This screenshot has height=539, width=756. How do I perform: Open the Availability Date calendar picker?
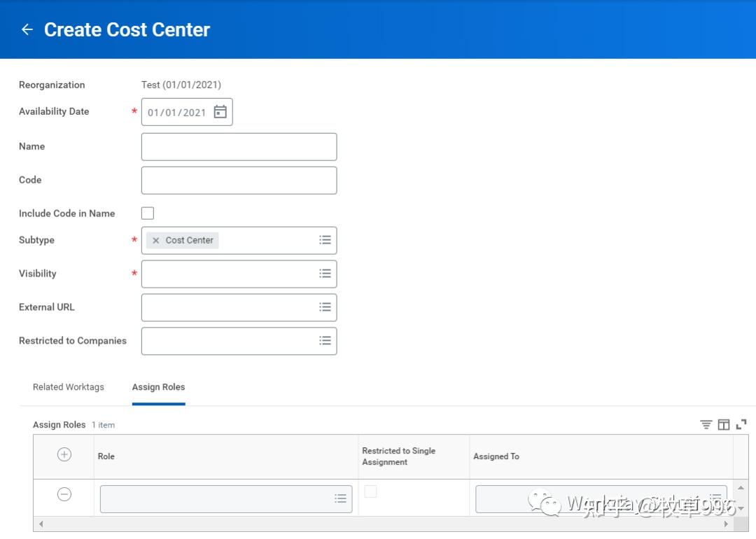(220, 111)
